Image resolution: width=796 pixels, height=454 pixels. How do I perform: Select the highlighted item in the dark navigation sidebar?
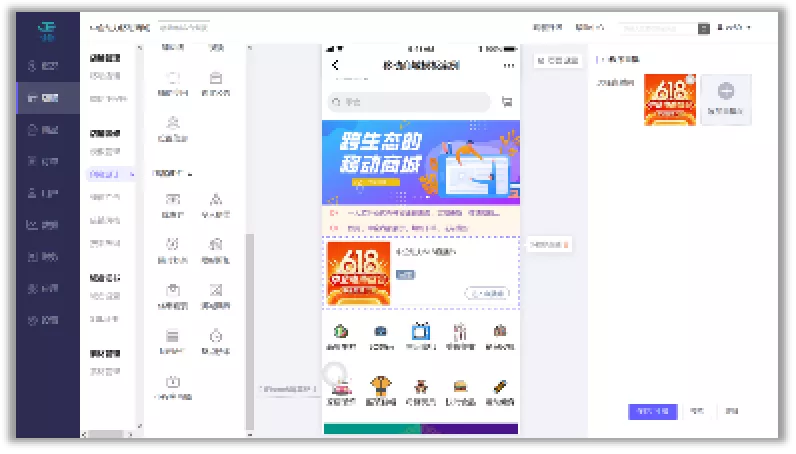pyautogui.click(x=48, y=98)
